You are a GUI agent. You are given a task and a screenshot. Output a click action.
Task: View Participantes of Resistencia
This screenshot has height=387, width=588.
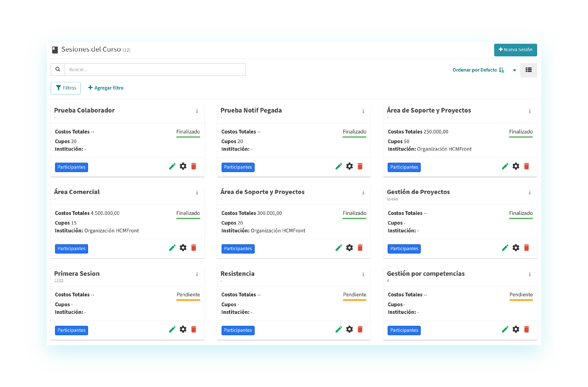pyautogui.click(x=238, y=330)
